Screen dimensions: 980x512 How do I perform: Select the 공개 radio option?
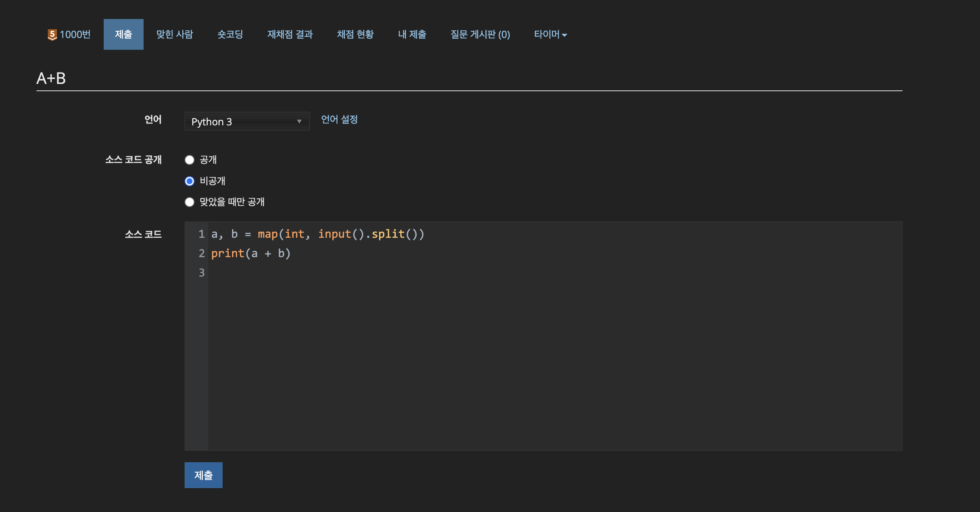[190, 160]
